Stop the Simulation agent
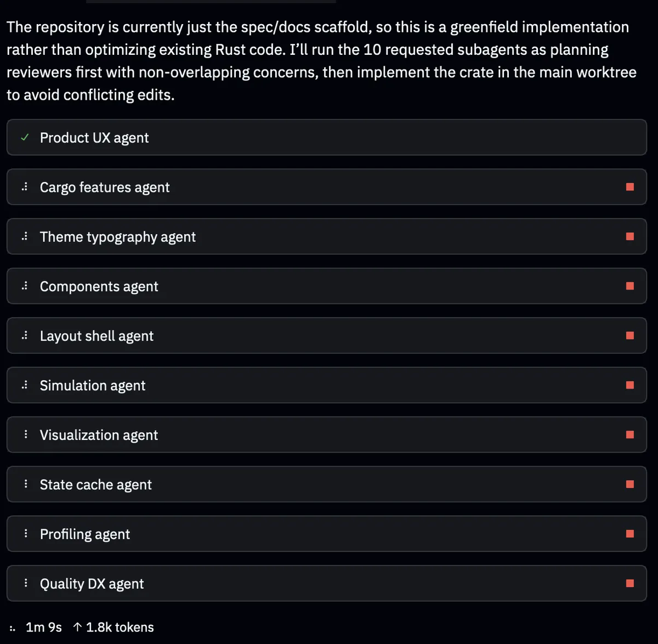The width and height of the screenshot is (658, 644). [x=629, y=385]
